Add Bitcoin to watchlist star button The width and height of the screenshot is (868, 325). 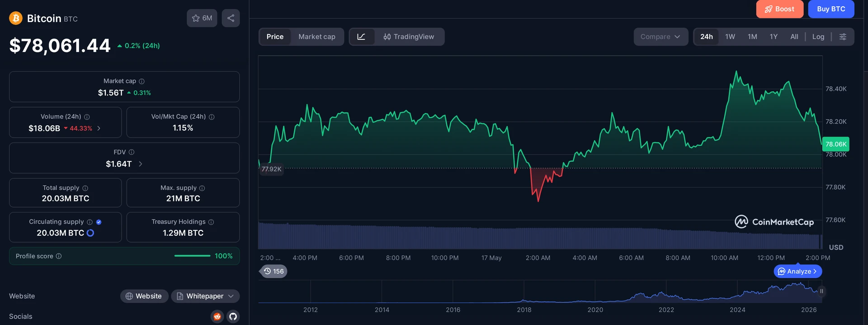tap(202, 18)
